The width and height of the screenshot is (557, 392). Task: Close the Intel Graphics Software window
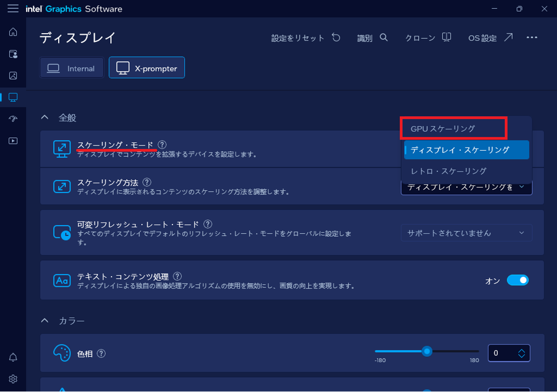point(544,9)
